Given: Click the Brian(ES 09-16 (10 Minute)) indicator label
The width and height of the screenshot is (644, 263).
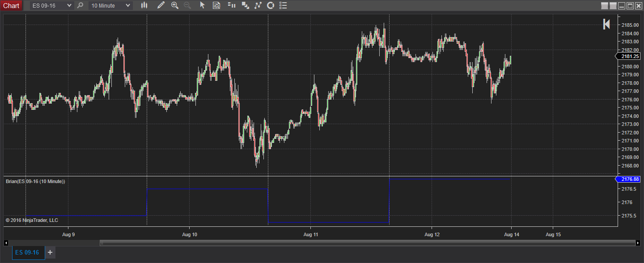Looking at the screenshot, I should tap(35, 181).
